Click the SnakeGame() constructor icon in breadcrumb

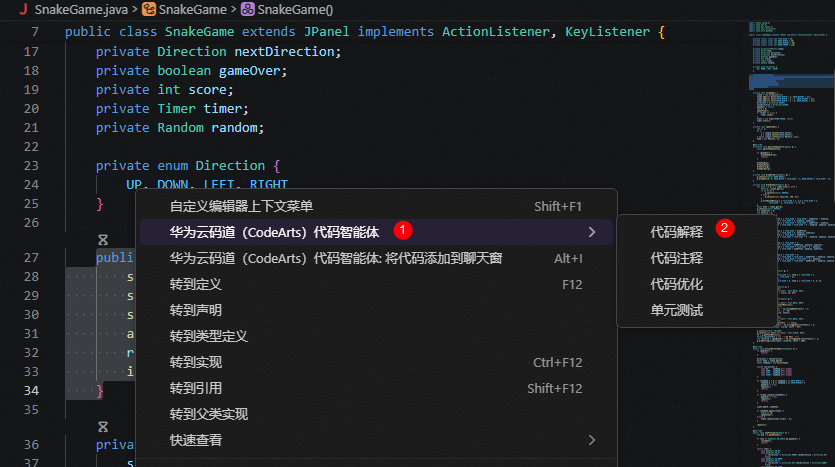(248, 9)
